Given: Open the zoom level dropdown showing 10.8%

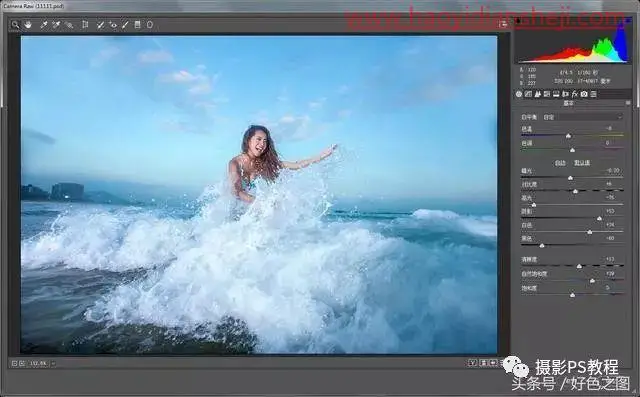Looking at the screenshot, I should (53, 363).
